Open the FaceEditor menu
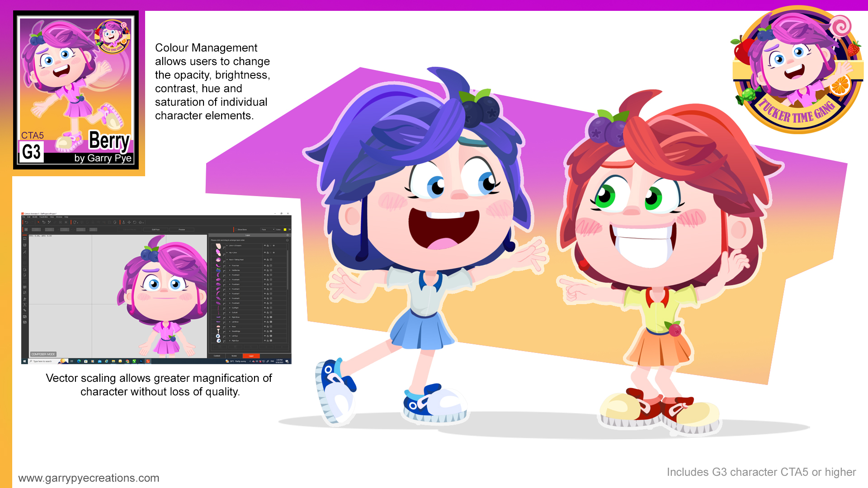The height and width of the screenshot is (488, 868). (43, 217)
